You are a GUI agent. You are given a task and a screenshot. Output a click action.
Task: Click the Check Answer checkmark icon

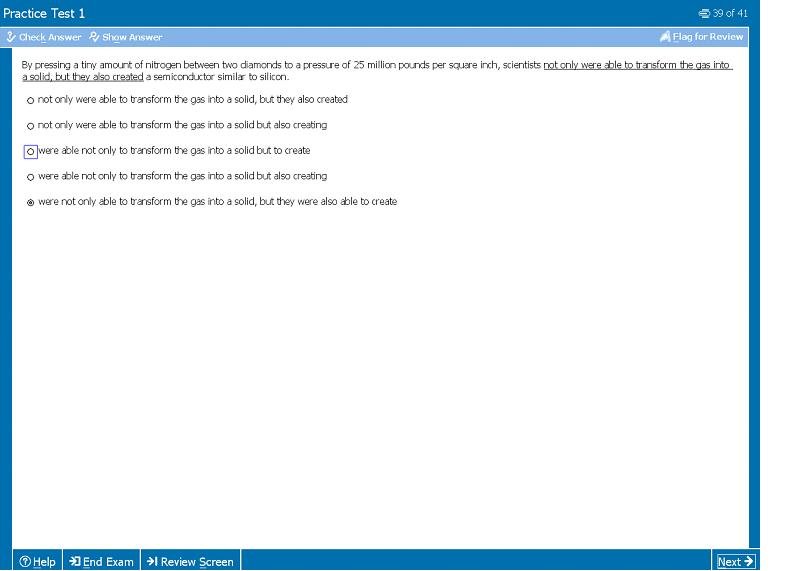(x=11, y=37)
